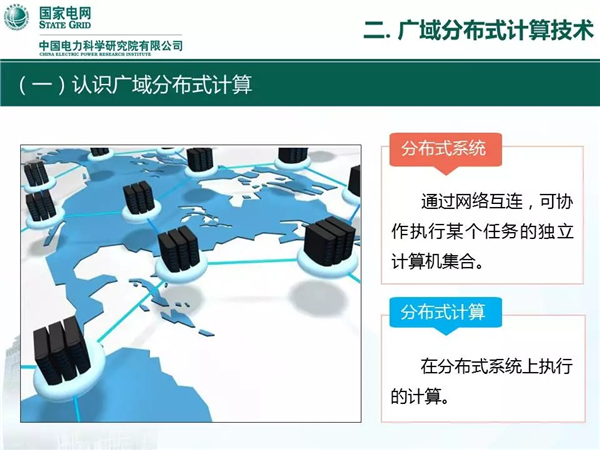This screenshot has height=450, width=600.
Task: Select the orange 分布式系统 label
Action: pos(443,149)
